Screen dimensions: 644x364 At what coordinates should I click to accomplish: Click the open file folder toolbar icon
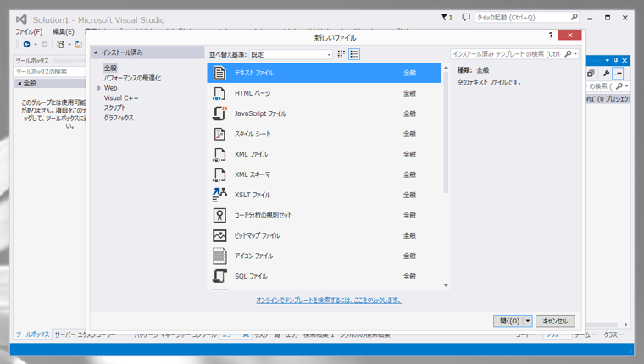click(78, 44)
